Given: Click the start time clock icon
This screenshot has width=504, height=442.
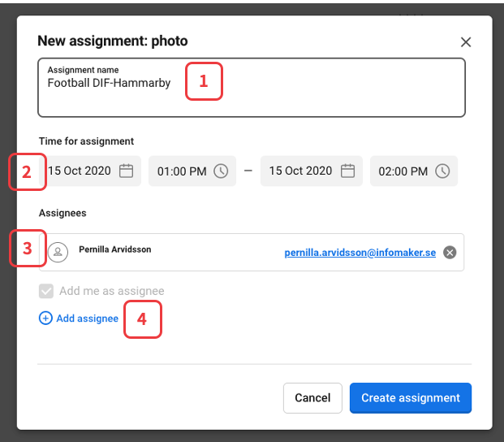Looking at the screenshot, I should pos(221,171).
